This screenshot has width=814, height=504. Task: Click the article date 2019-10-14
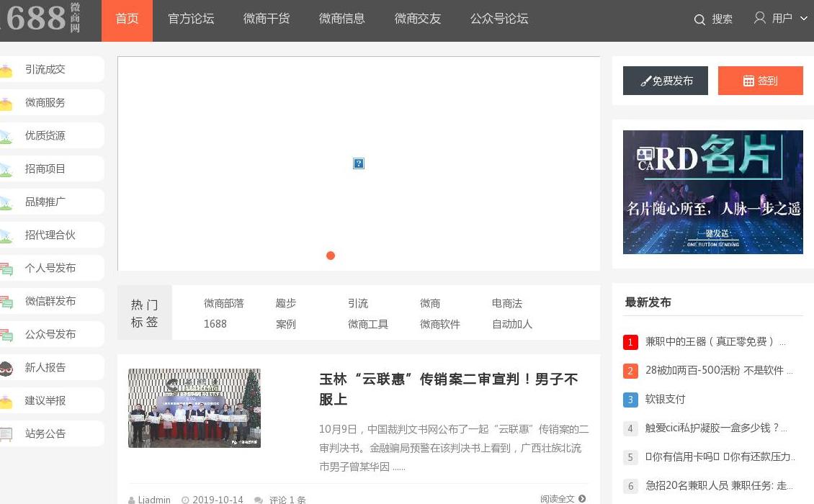pos(218,500)
